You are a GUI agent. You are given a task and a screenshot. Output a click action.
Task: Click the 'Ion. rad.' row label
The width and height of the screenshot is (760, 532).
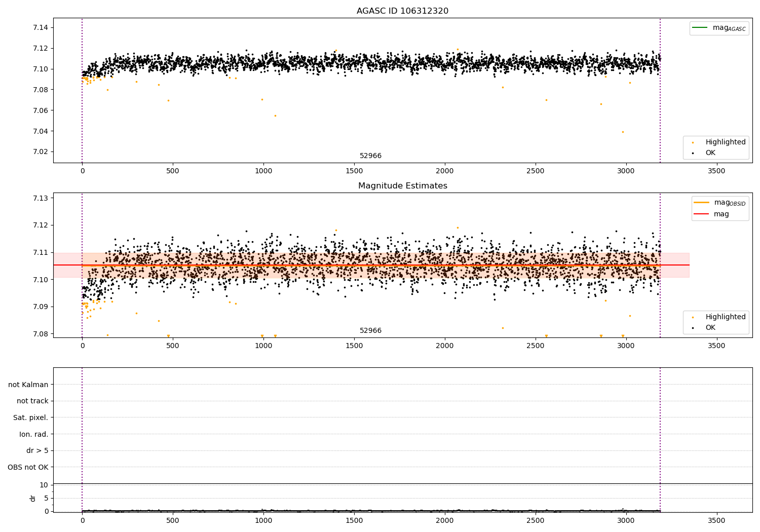click(34, 434)
